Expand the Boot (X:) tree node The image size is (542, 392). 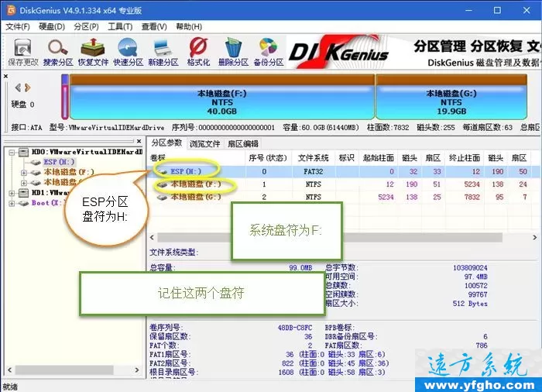pyautogui.click(x=12, y=203)
